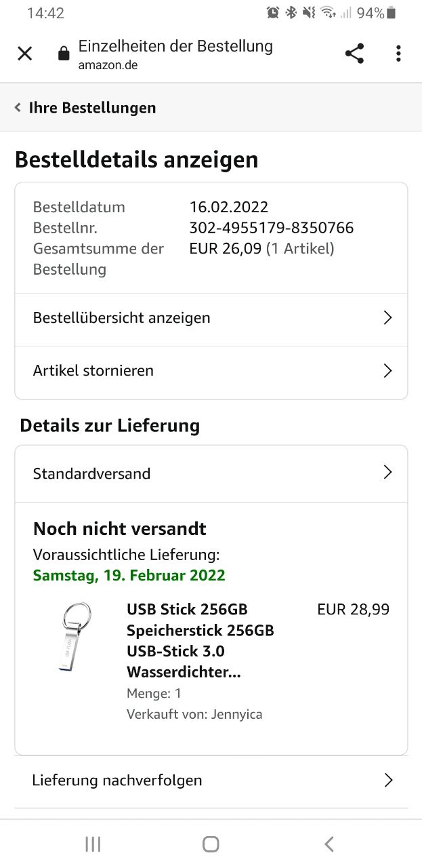Expand chevron next to Bestellübersicht anzeigen

(387, 318)
